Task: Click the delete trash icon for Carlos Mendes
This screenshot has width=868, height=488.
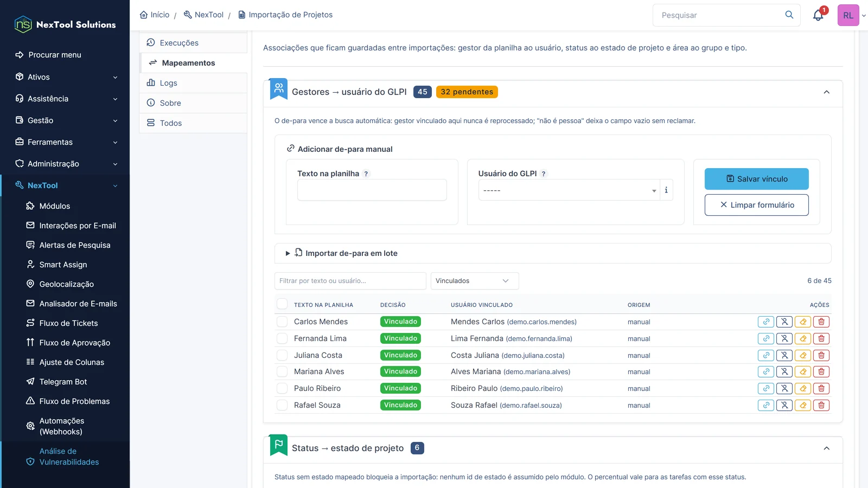Action: tap(821, 322)
